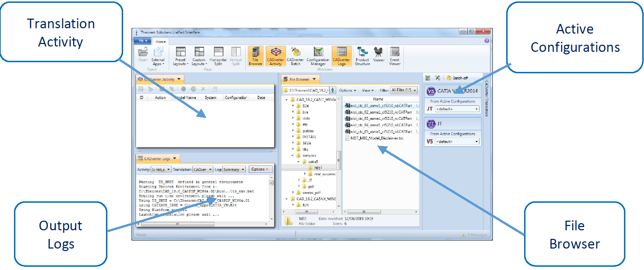This screenshot has height=270, width=644.
Task: Collapse the samples folder in tree
Action: pos(292,156)
